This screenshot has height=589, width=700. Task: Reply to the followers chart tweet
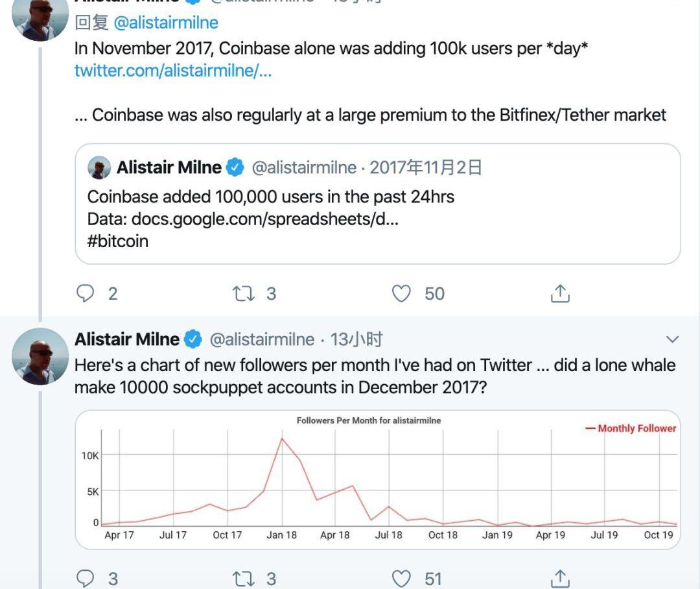[86, 578]
